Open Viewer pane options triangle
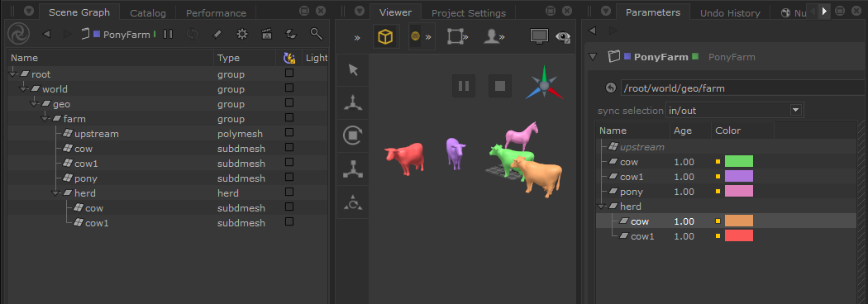This screenshot has width=868, height=304. (359, 11)
